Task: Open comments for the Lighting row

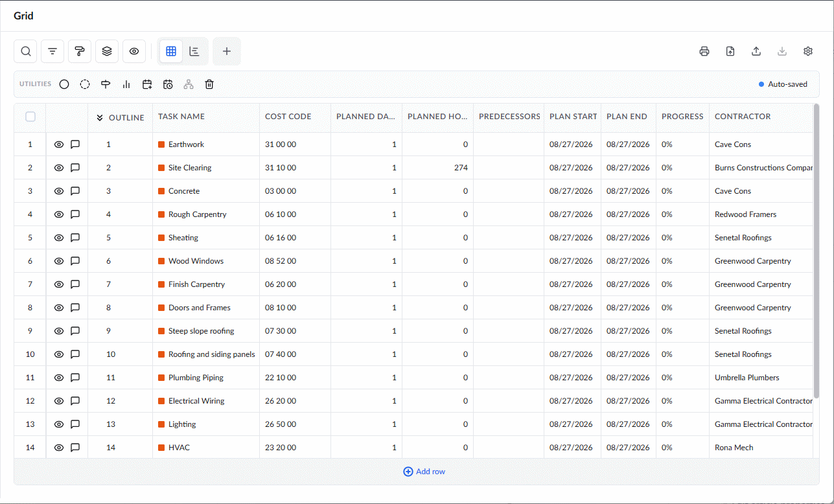Action: (x=75, y=424)
